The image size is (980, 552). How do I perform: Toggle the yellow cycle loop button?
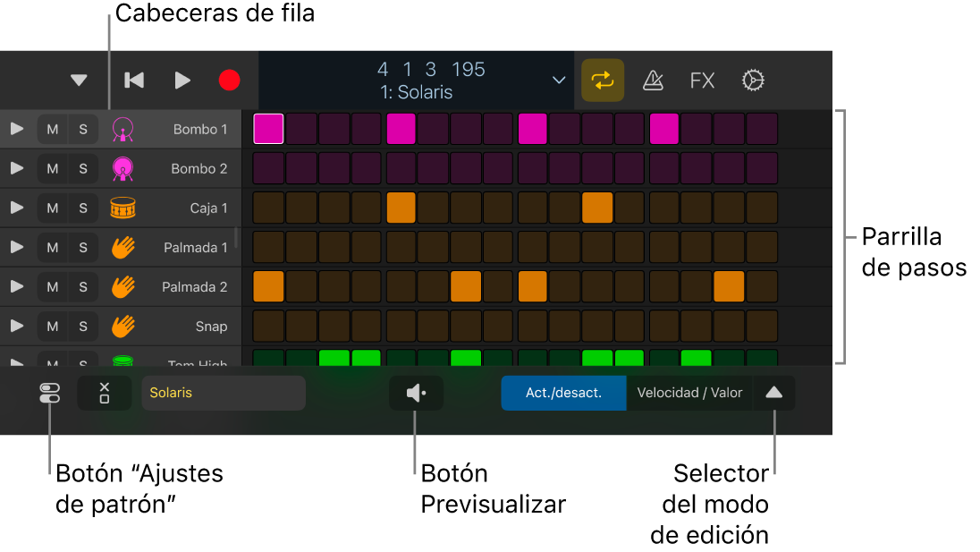click(603, 81)
